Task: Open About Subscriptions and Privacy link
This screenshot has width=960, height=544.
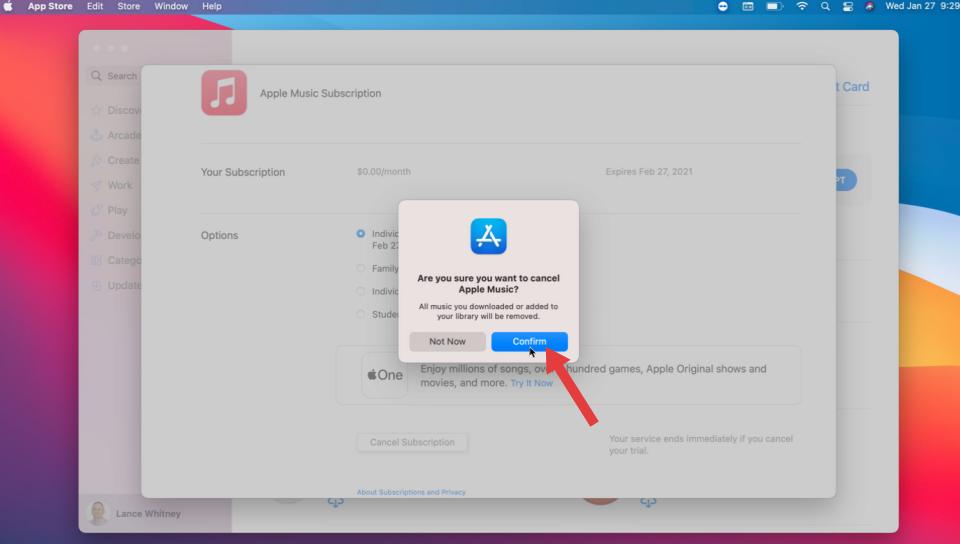Action: pos(411,492)
